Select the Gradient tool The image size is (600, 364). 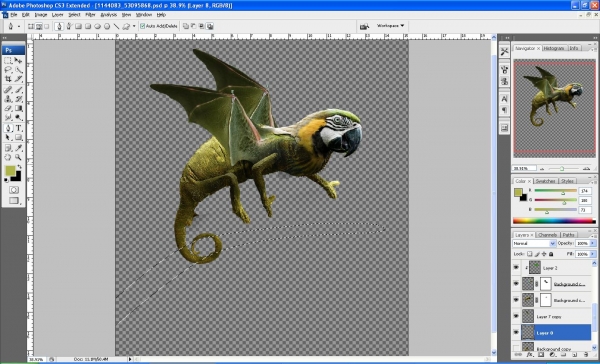point(18,108)
